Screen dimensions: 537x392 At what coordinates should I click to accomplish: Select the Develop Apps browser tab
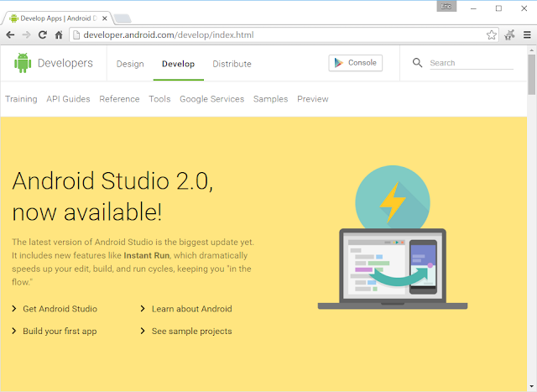(58, 18)
